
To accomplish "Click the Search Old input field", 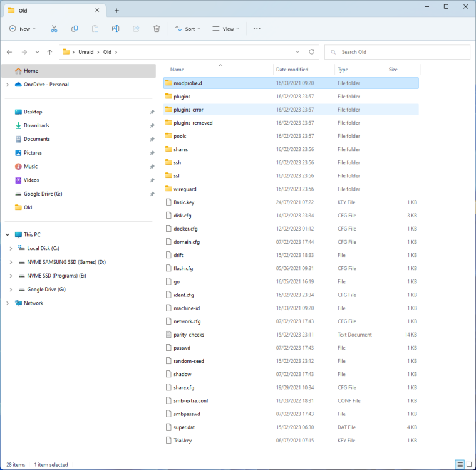I will pyautogui.click(x=397, y=52).
